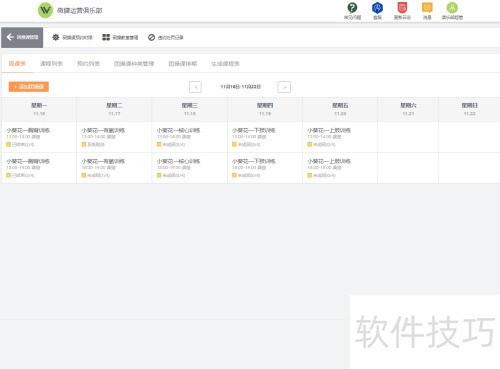Click the 11月16日-11月22日 date range label
Screen dimensions: 500x369
pyautogui.click(x=240, y=87)
